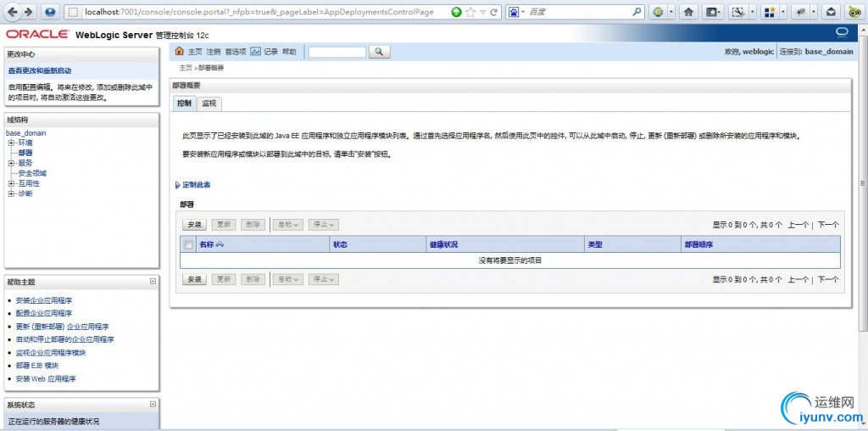
Task: Open help topic 配置企业应用程序
Action: pos(44,313)
